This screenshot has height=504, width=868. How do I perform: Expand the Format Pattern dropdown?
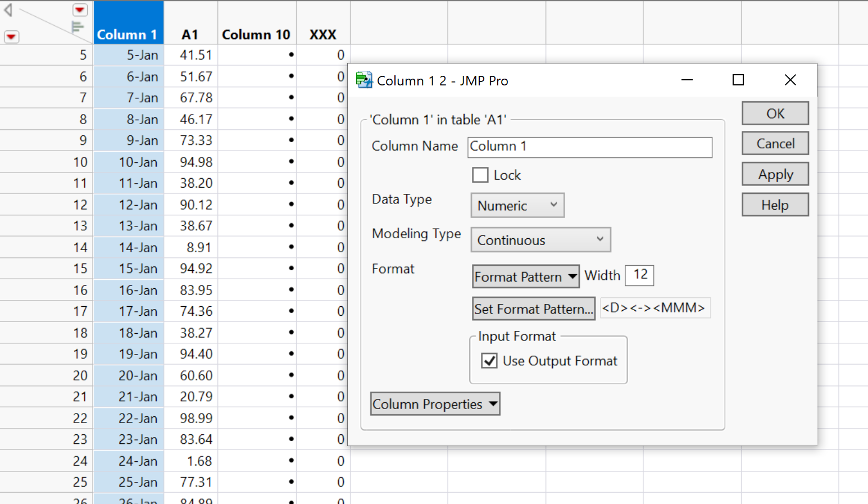(525, 276)
